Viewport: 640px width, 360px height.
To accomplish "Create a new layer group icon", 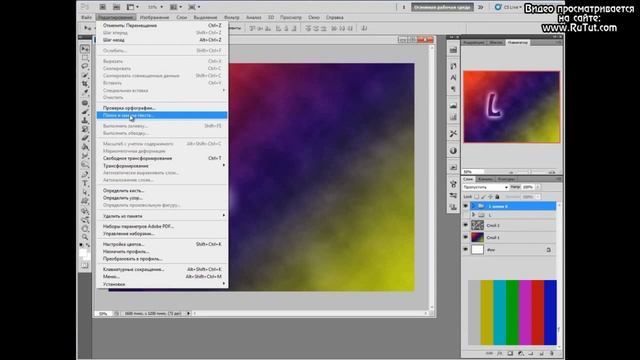I will (x=531, y=353).
